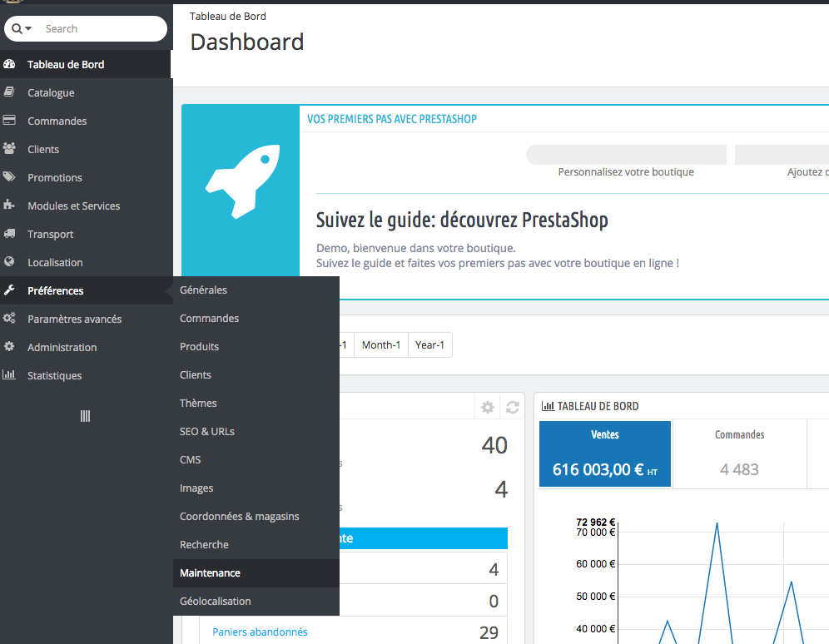Viewport: 829px width, 644px height.
Task: Click into the Search input field
Action: click(100, 29)
